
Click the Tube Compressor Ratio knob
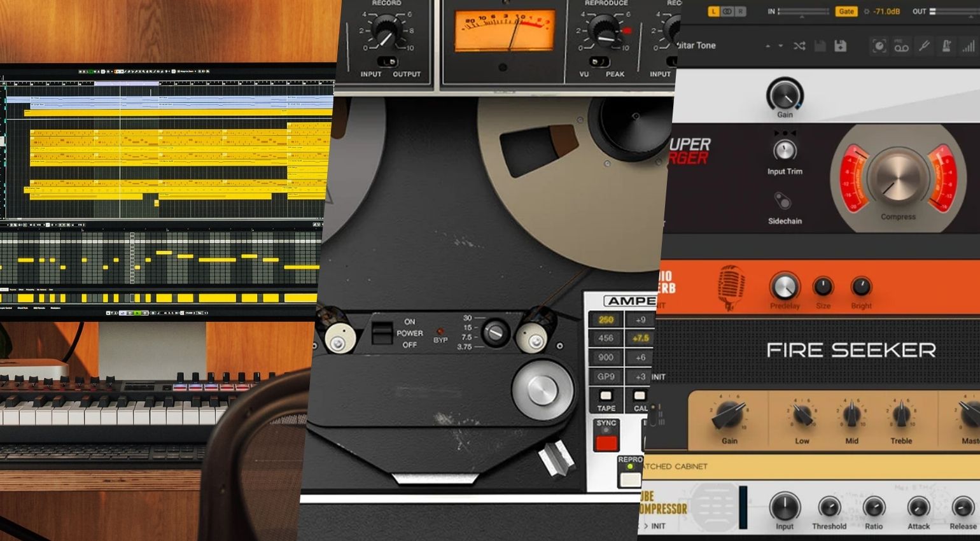(874, 507)
